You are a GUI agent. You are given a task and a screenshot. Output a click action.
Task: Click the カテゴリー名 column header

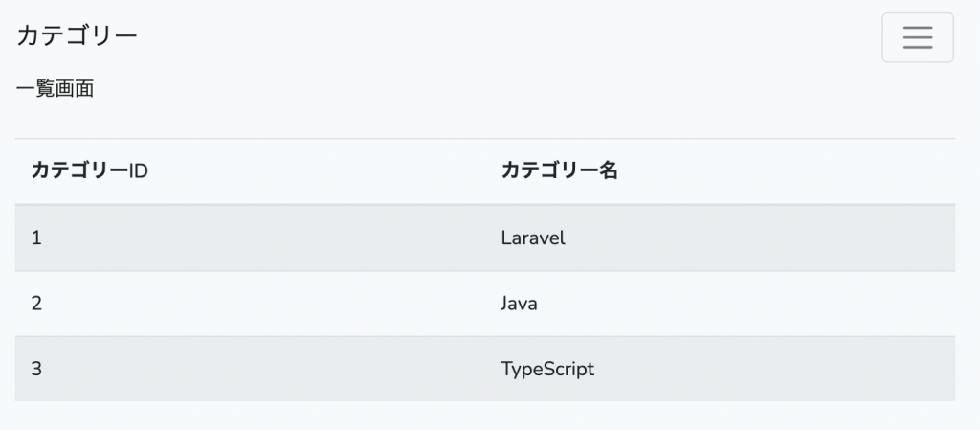coord(560,171)
